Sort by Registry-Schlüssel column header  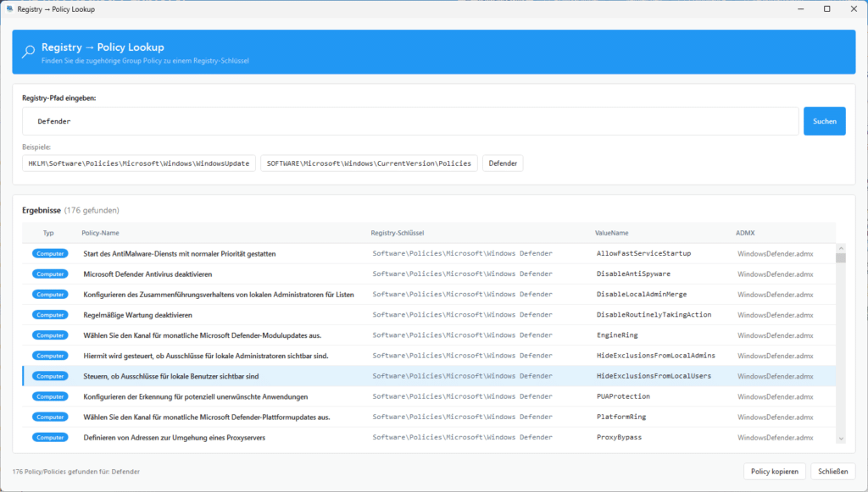[398, 233]
